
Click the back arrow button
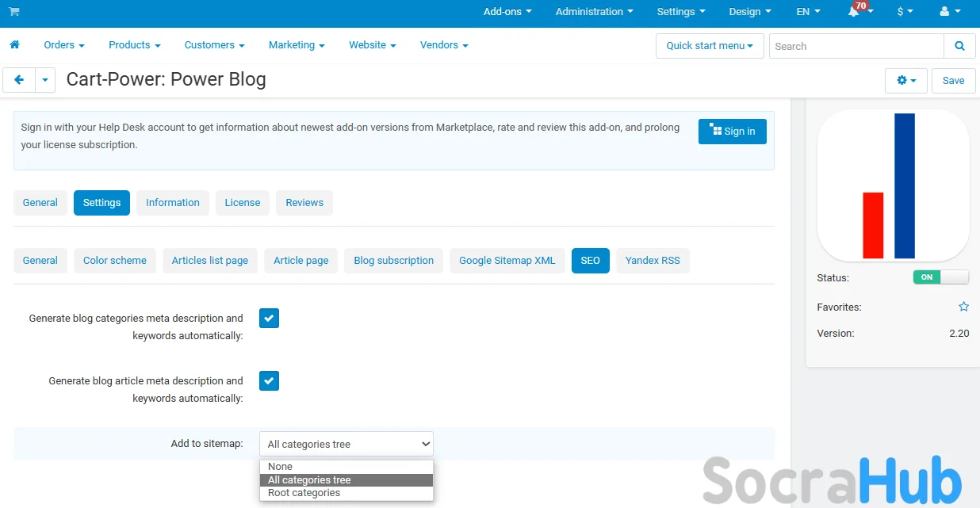pos(19,80)
